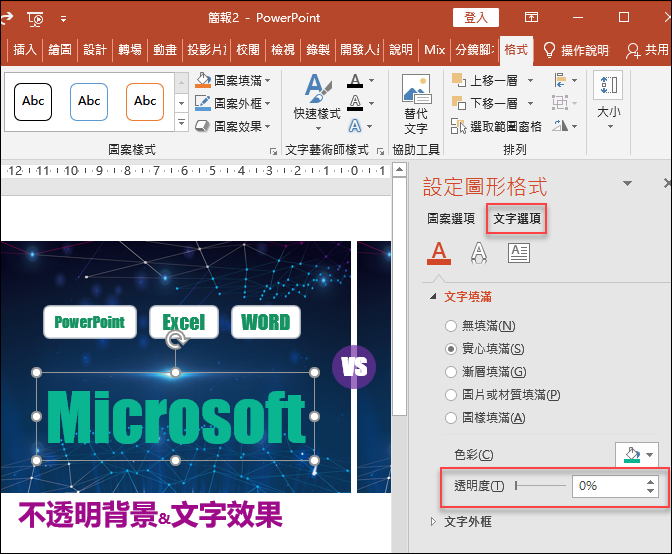Increase transparency with the up spinner

651,481
